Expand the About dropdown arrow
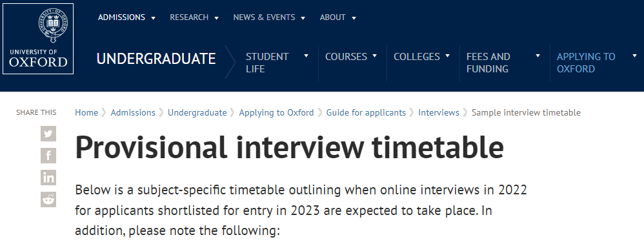 click(354, 18)
